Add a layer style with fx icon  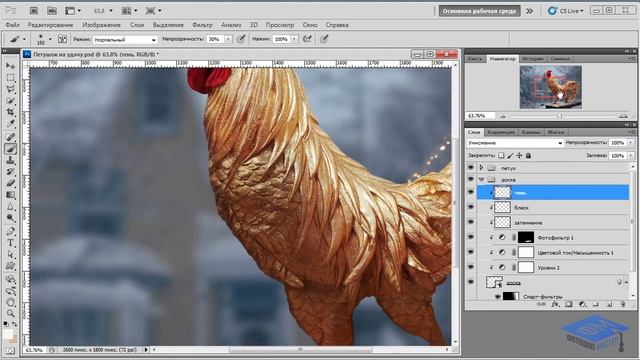click(555, 304)
